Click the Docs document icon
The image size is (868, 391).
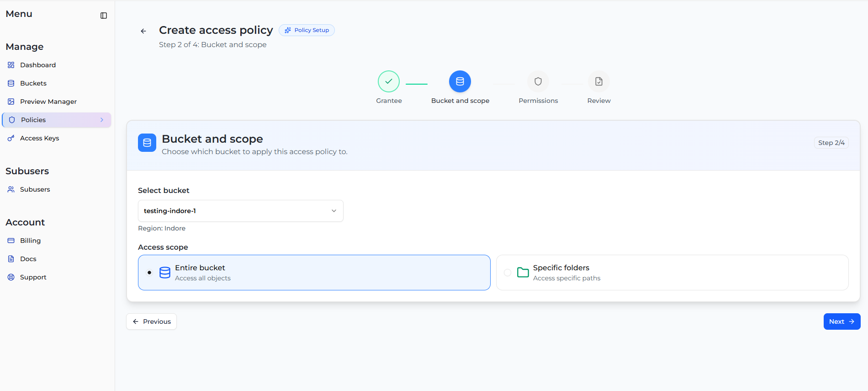[x=11, y=259]
